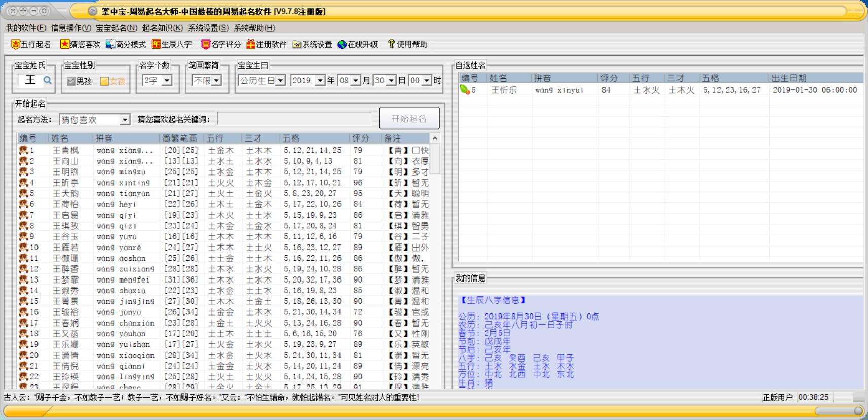Click the baby icon on row 15 王菁景
The image size is (868, 420).
(23, 301)
